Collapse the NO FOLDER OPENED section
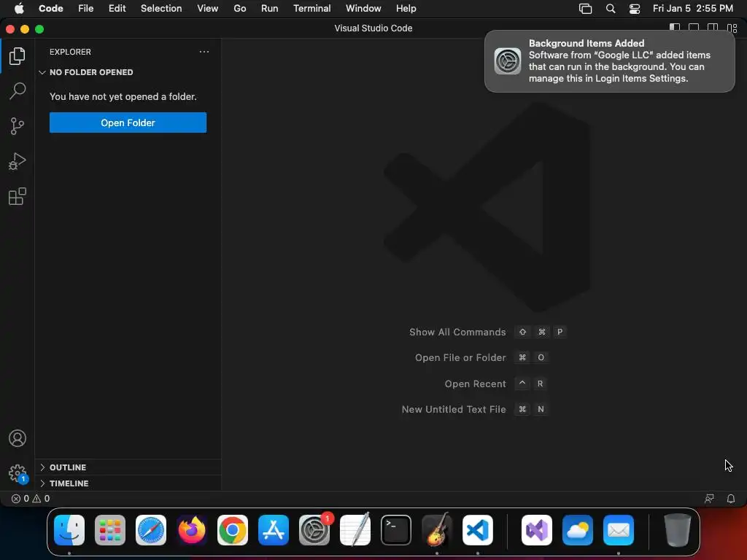Screen dimensions: 747x560 click(x=128, y=72)
